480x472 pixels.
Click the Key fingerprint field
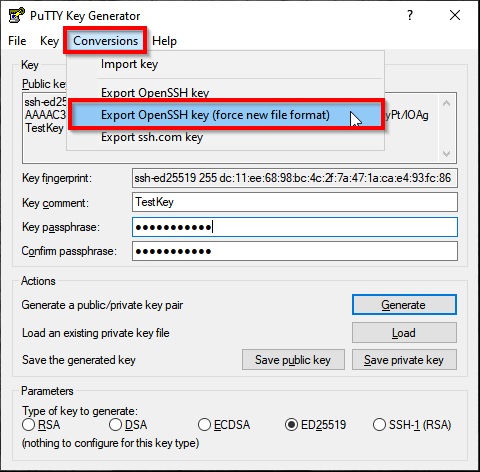[295, 178]
